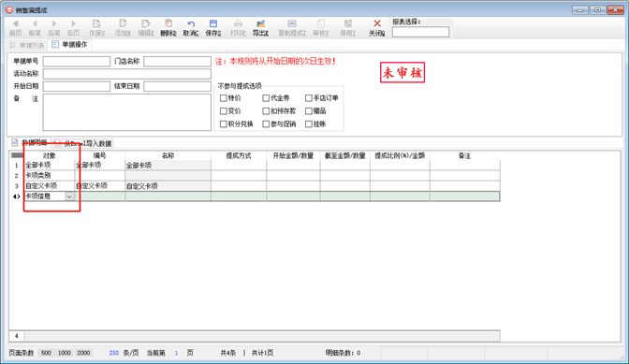The image size is (629, 364).
Task: Click the 开始金额/数量 column header
Action: [x=293, y=155]
